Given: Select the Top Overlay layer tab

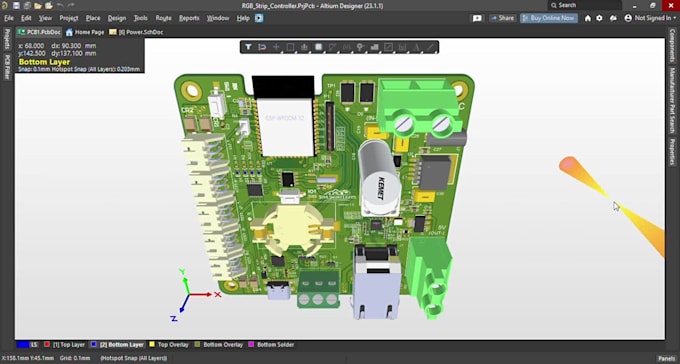Looking at the screenshot, I should [x=169, y=345].
